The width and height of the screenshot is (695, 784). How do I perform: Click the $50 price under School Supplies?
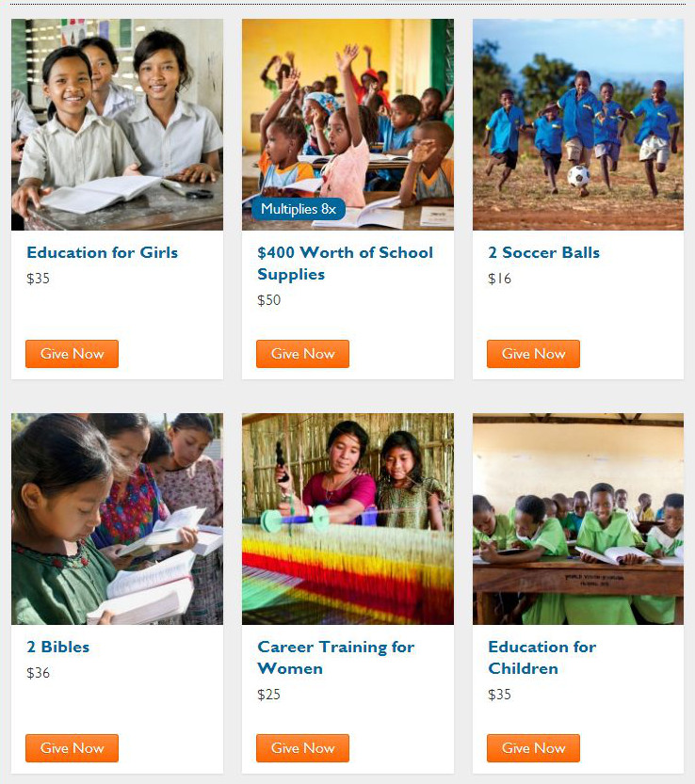coord(268,300)
